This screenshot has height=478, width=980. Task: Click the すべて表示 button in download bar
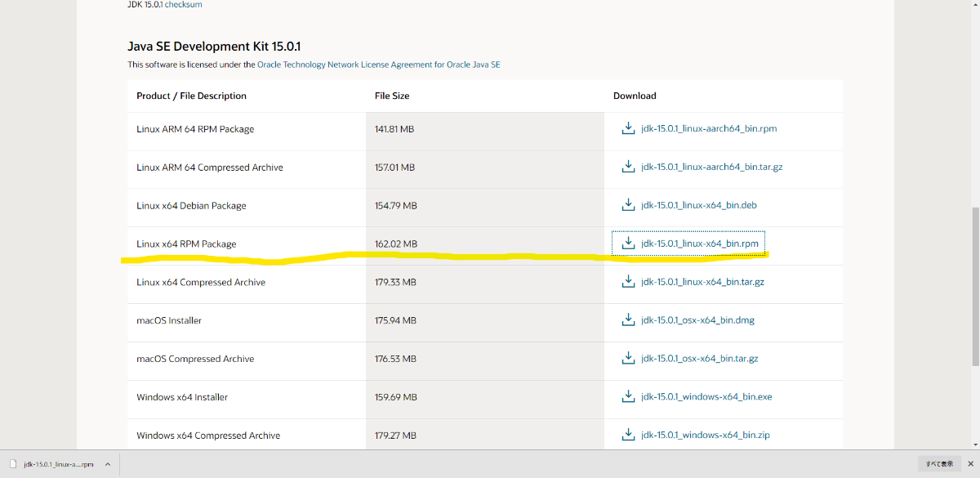[x=939, y=464]
